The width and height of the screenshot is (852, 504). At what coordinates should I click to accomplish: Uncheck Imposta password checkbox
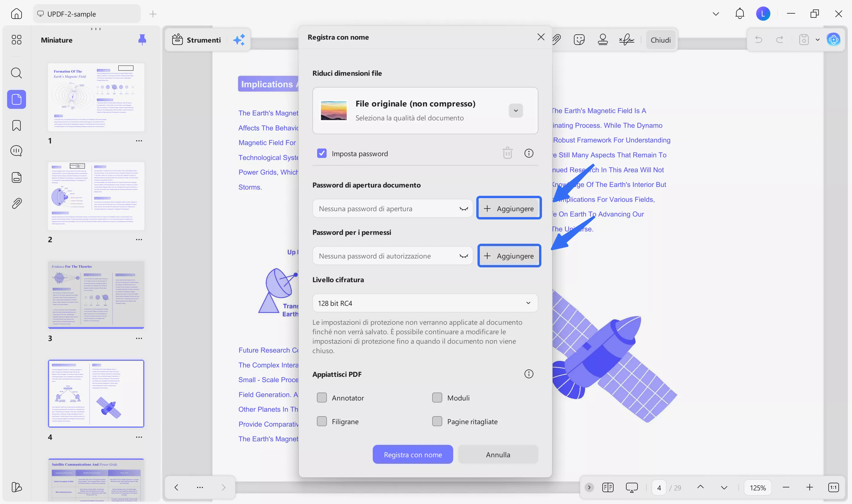(322, 154)
